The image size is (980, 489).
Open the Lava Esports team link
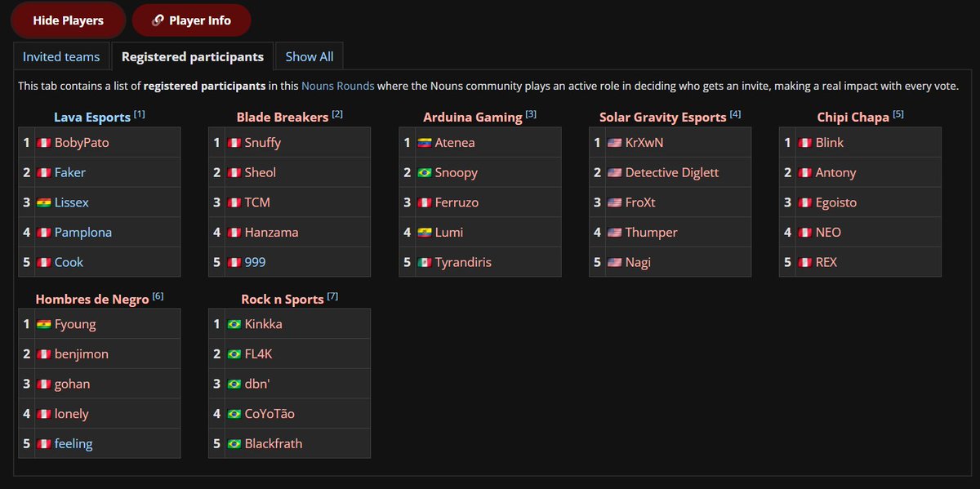92,117
